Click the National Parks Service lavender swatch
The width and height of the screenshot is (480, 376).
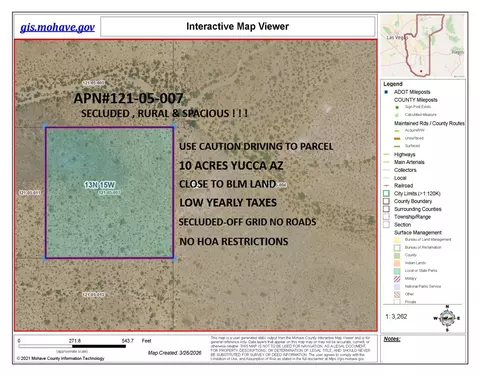point(397,286)
